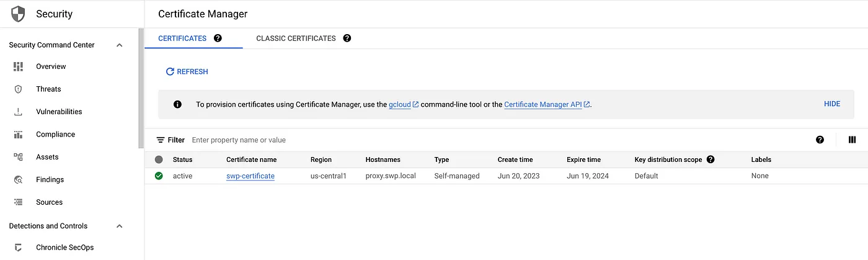Click the us-central1 region cell
This screenshot has width=868, height=260.
pyautogui.click(x=329, y=176)
